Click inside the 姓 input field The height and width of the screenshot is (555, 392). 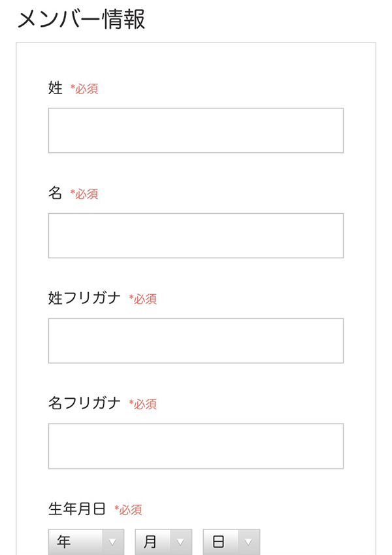click(195, 129)
